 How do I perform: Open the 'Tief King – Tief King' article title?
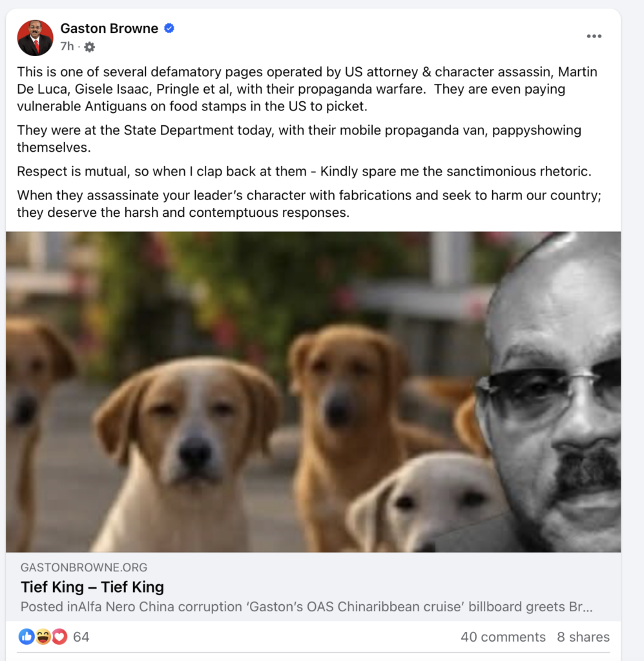pos(92,587)
